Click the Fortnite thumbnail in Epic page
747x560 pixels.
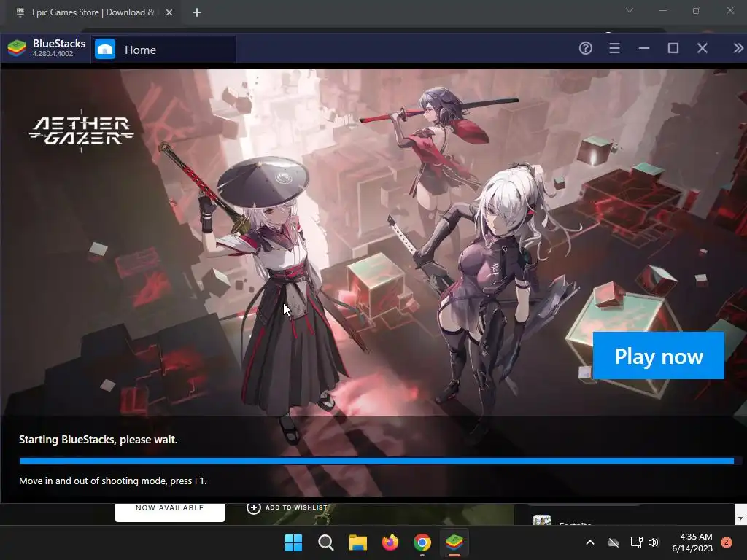tap(542, 520)
